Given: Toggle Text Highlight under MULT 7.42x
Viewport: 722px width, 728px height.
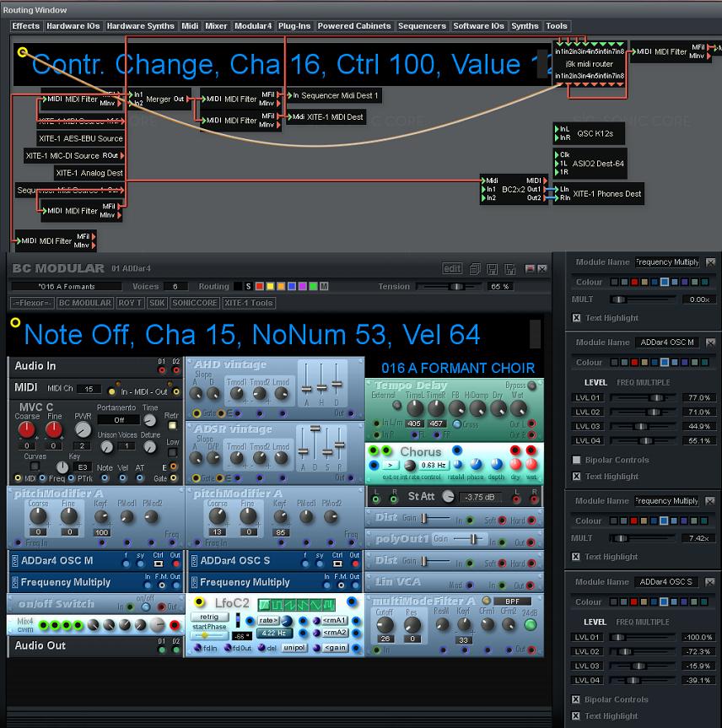Looking at the screenshot, I should pos(576,557).
